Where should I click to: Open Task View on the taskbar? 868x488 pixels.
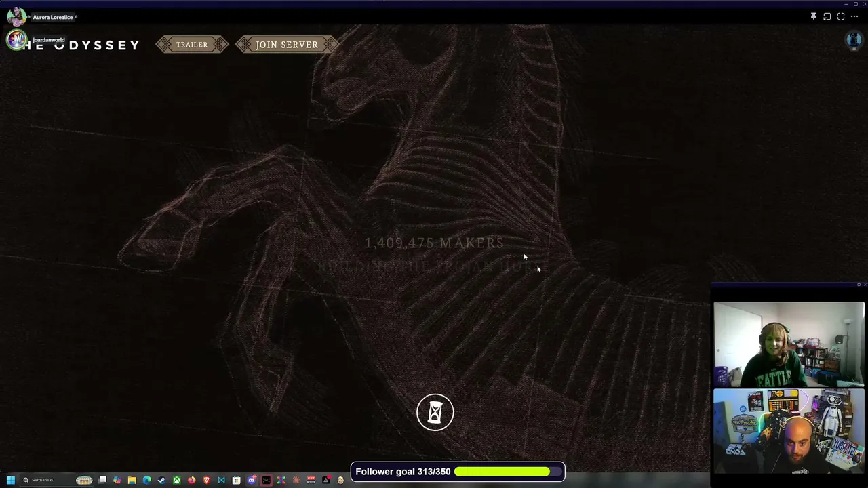(102, 480)
